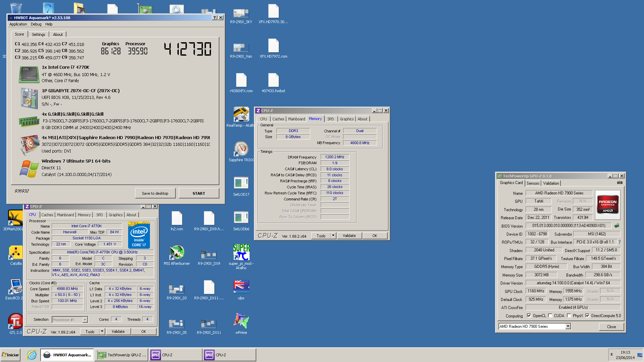Toggle the CUDA checkbox in GPU-Z

click(550, 316)
